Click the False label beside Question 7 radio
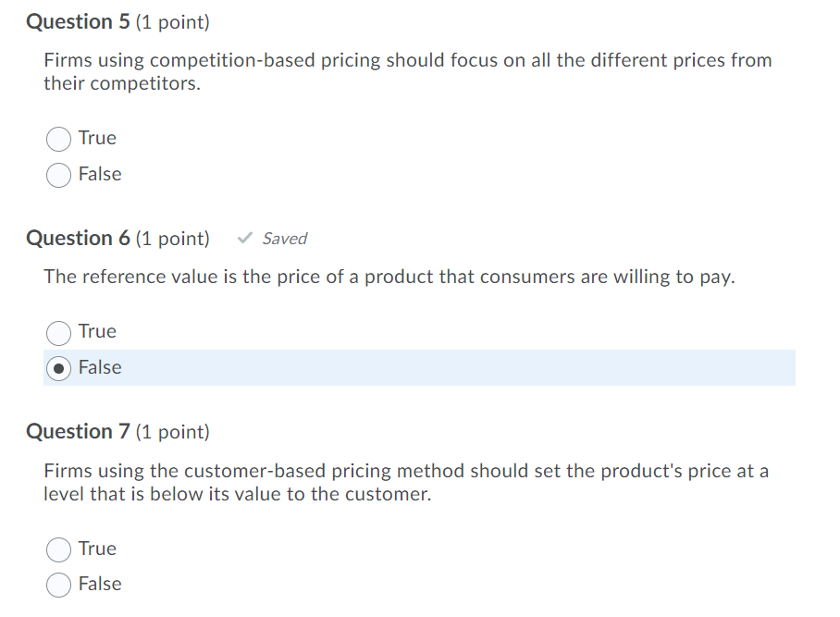Image resolution: width=840 pixels, height=617 pixels. (100, 585)
